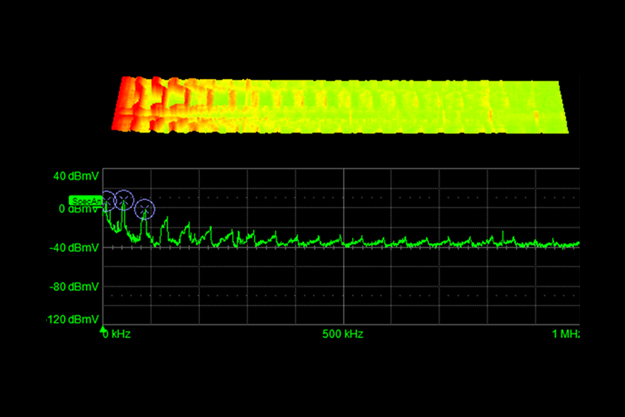Screen dimensions: 625x417
Task: Click the green trace at its right end
Action: 576,243
